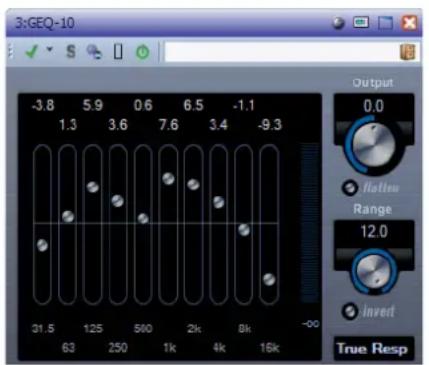429x365 pixels.
Task: Click the 3.4 gain value
Action: [219, 125]
